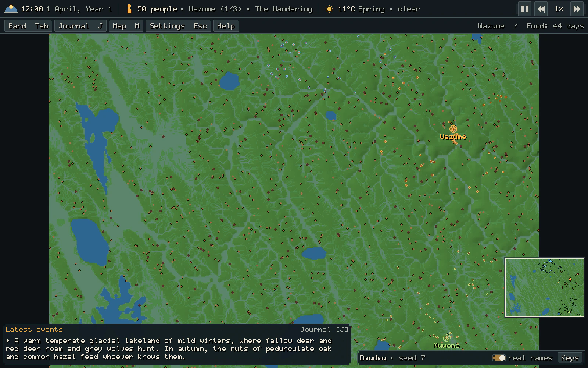Screen dimensions: 588x368
Task: Open the Keys reference button
Action: click(x=570, y=358)
